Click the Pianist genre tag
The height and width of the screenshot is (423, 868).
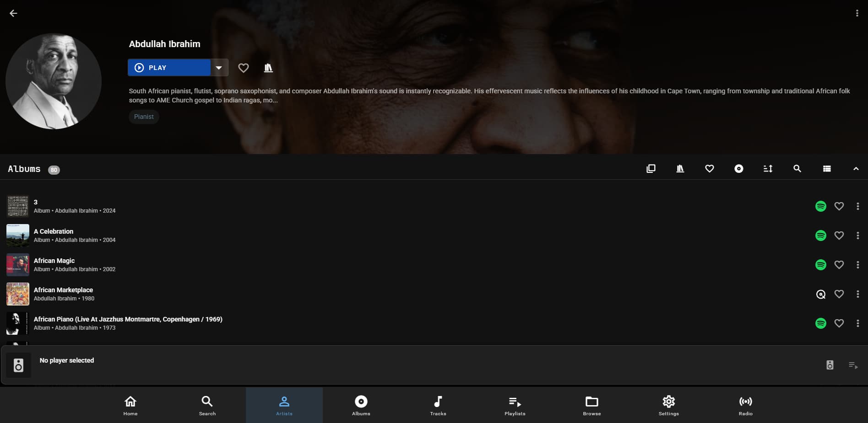coord(144,117)
